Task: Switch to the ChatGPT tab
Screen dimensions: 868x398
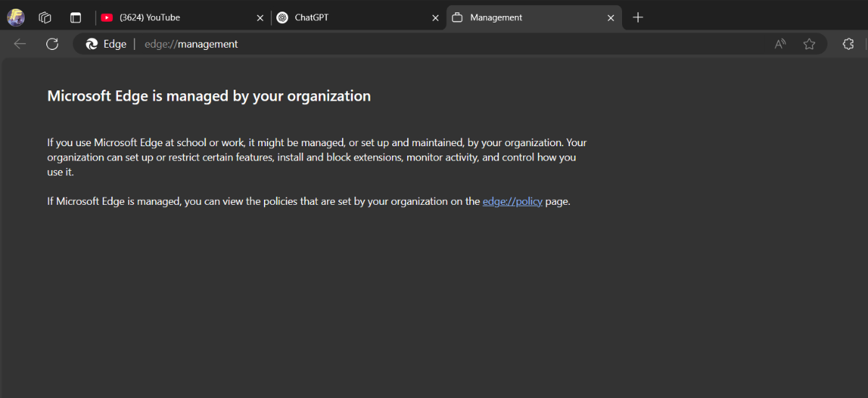Action: coord(347,17)
